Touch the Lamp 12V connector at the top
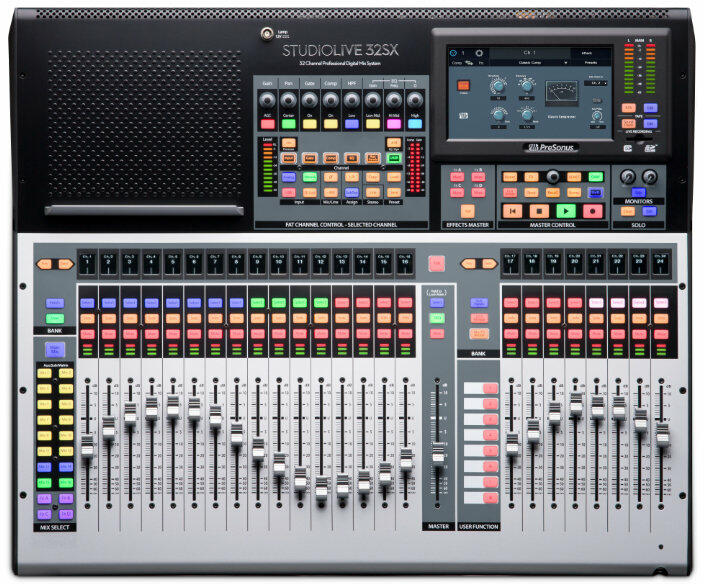 (x=267, y=33)
